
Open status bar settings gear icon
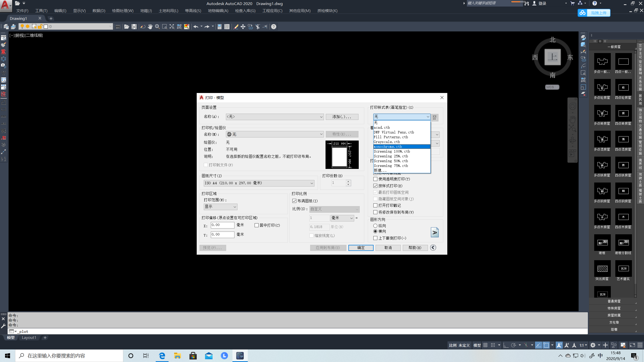coord(593,345)
